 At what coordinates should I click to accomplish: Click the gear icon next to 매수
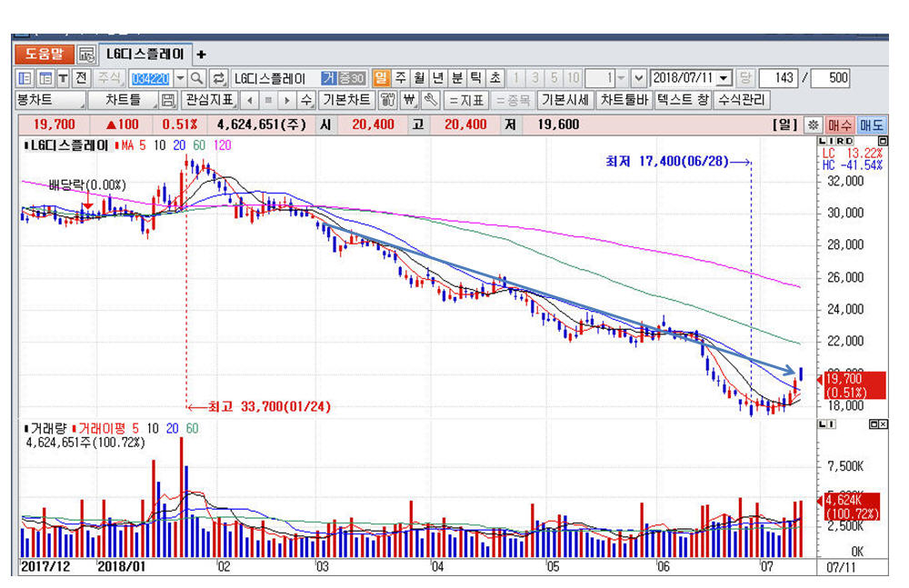(812, 125)
